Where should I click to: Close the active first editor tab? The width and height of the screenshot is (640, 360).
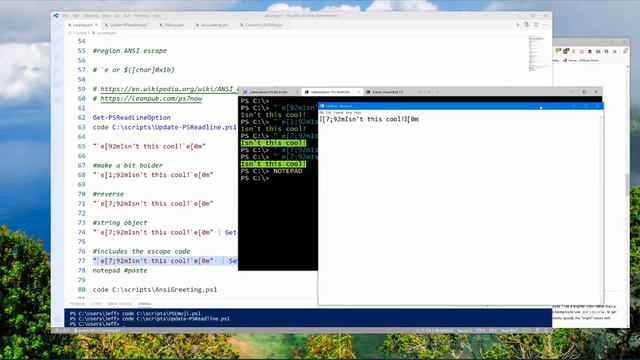tap(96, 25)
